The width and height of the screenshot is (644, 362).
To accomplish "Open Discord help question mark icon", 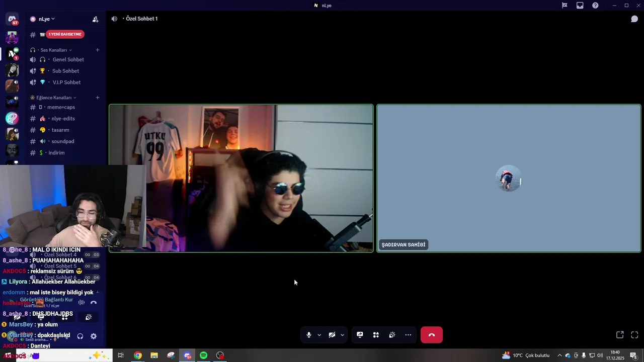I will (596, 6).
